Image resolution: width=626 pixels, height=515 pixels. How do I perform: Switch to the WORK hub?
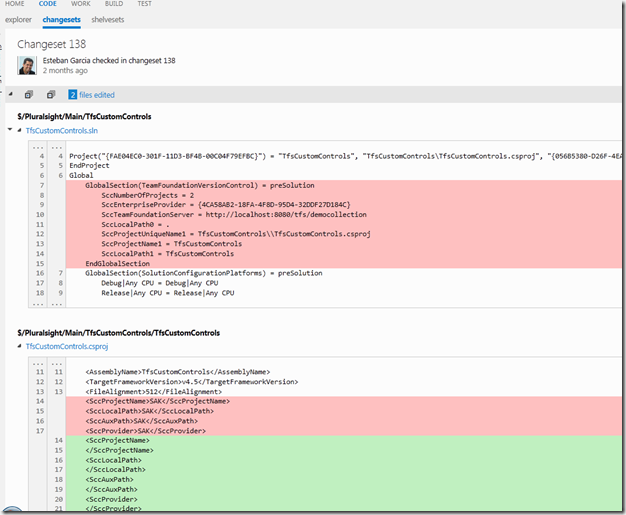[x=81, y=4]
